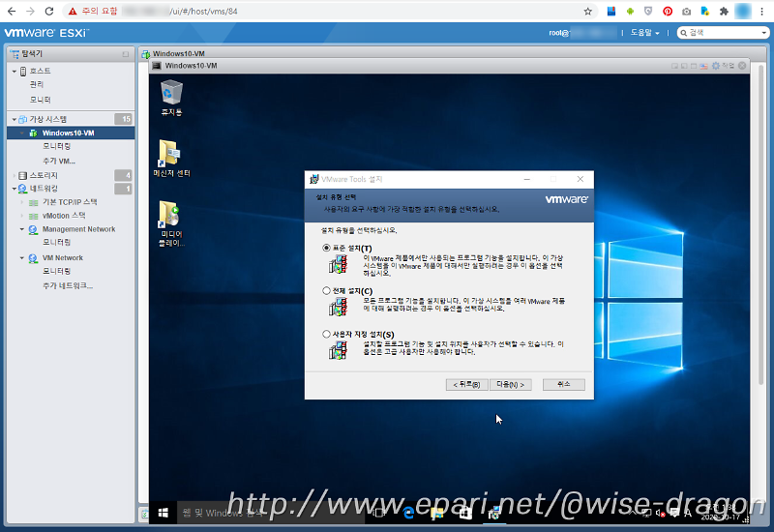Click the Pinterest extension icon
This screenshot has width=774, height=532.
(668, 12)
